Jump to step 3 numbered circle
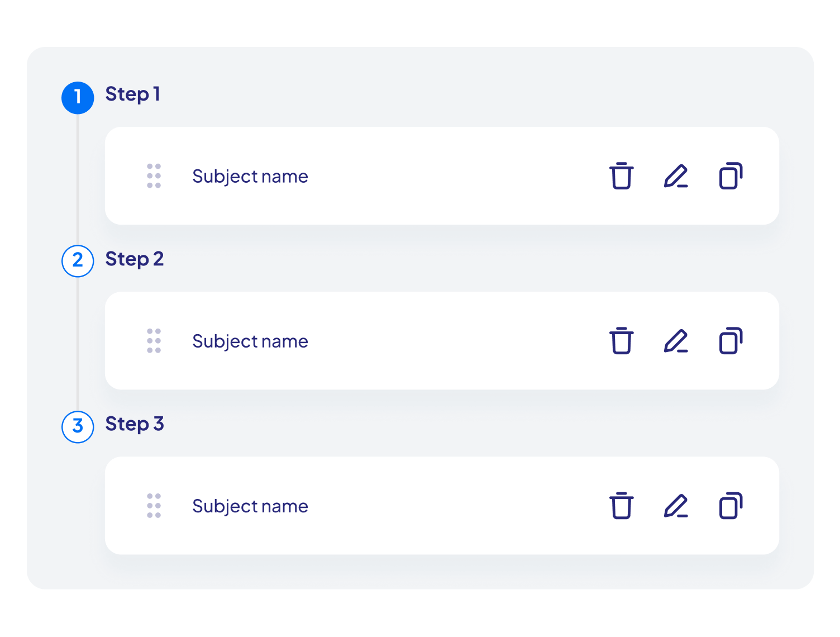The height and width of the screenshot is (637, 840). (x=78, y=427)
